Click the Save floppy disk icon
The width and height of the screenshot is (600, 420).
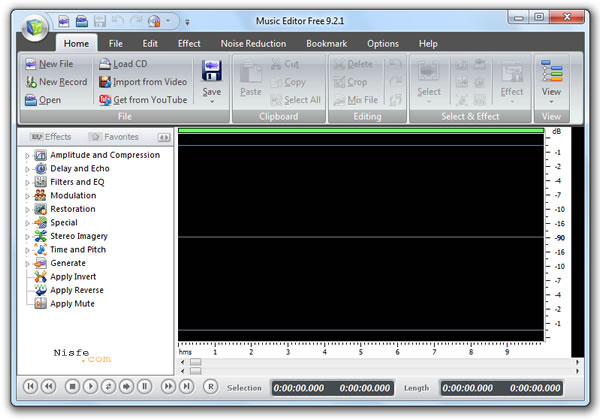tap(212, 70)
